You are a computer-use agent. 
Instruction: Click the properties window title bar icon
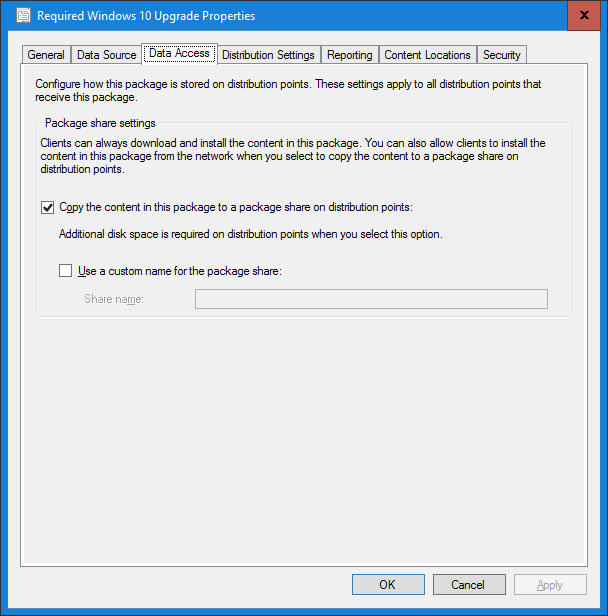24,16
